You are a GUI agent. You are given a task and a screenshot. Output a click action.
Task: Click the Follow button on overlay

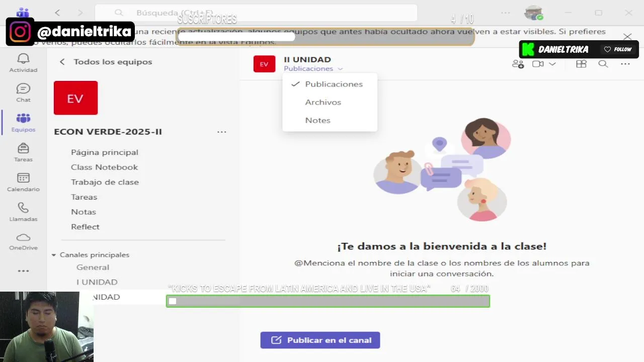tap(617, 49)
